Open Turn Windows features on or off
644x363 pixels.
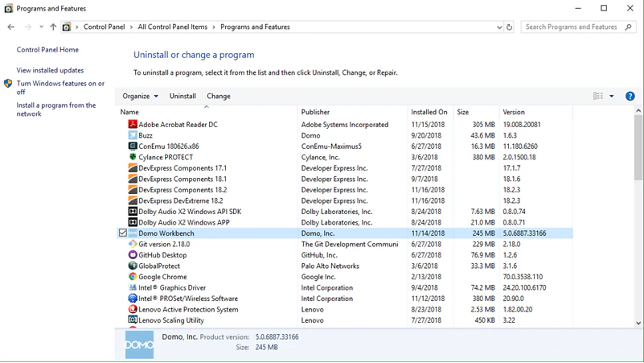click(60, 88)
